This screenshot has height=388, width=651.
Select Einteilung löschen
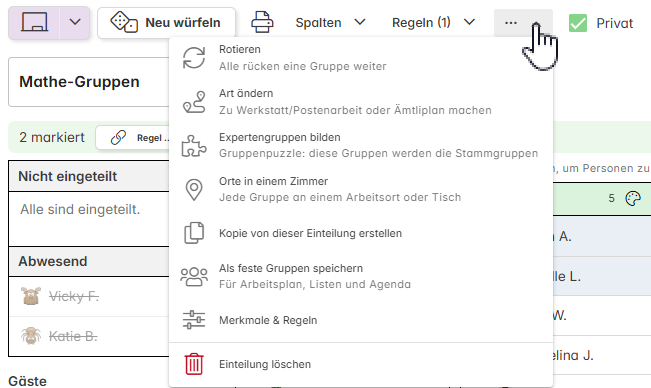[361, 364]
